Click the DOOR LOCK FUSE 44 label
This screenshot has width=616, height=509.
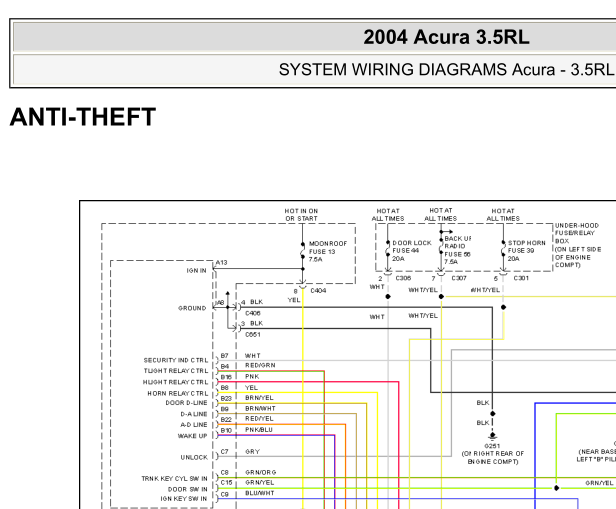coord(411,251)
